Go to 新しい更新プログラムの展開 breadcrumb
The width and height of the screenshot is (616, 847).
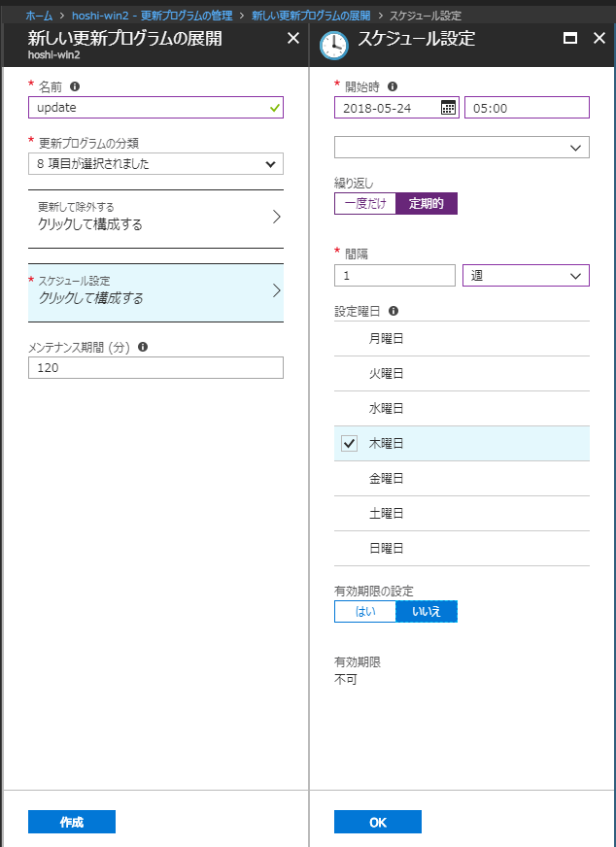pyautogui.click(x=311, y=16)
